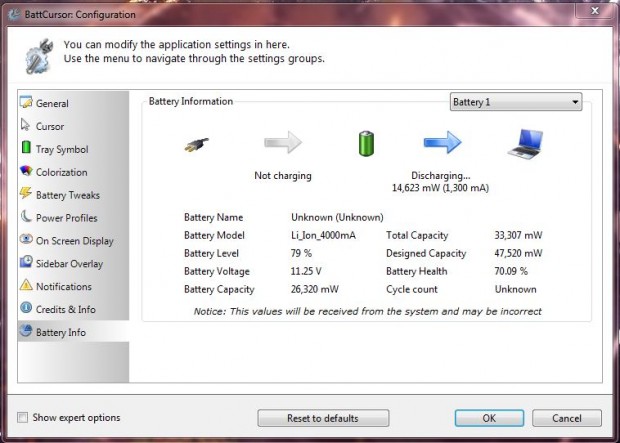Select the Battery Info menu entry
620x443 pixels.
(74, 331)
